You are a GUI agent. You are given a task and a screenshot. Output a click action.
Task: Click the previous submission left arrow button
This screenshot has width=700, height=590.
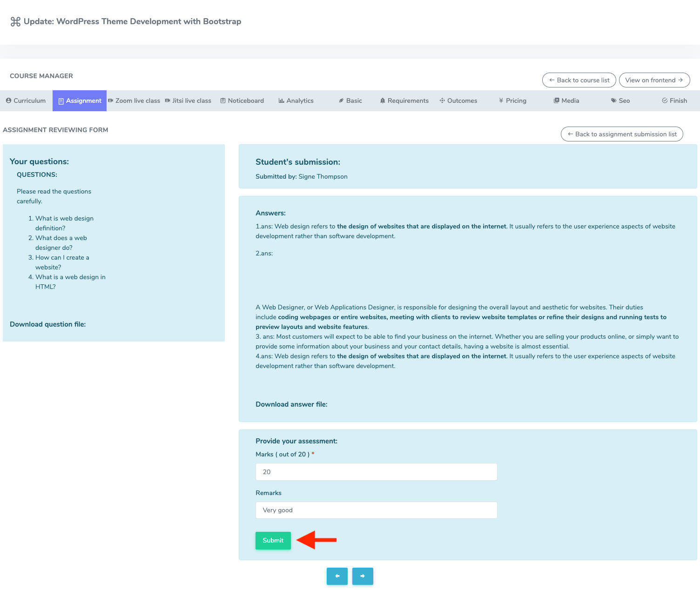click(x=337, y=576)
